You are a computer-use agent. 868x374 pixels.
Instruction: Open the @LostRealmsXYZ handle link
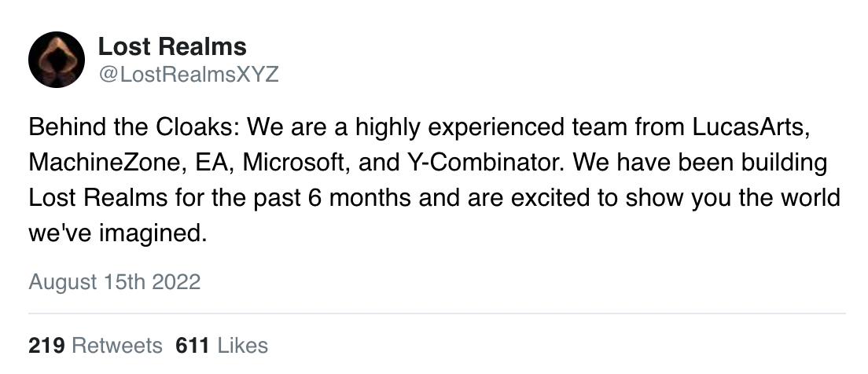188,75
